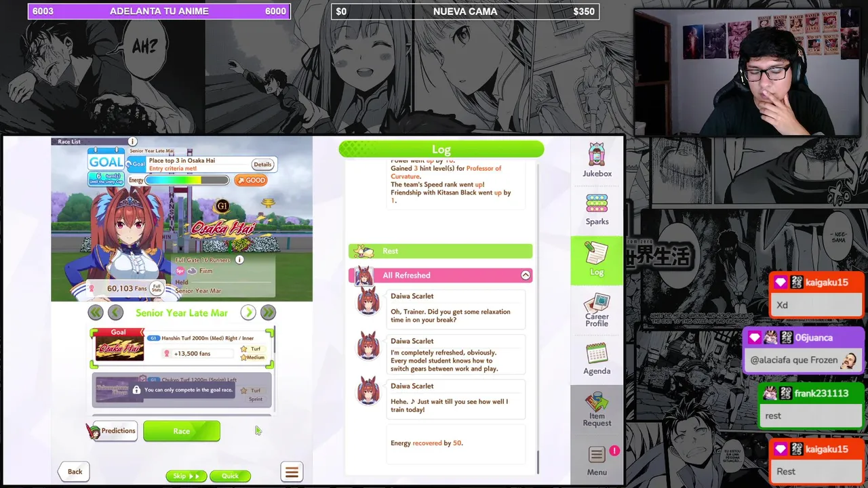Click the GOOD mood indicator
Viewport: 868px width, 488px height.
[251, 180]
